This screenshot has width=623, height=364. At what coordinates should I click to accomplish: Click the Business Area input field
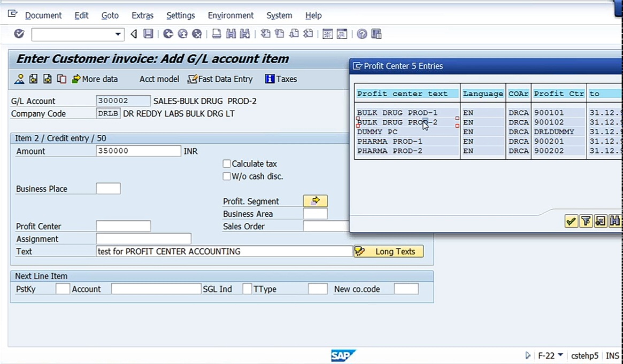(x=316, y=214)
